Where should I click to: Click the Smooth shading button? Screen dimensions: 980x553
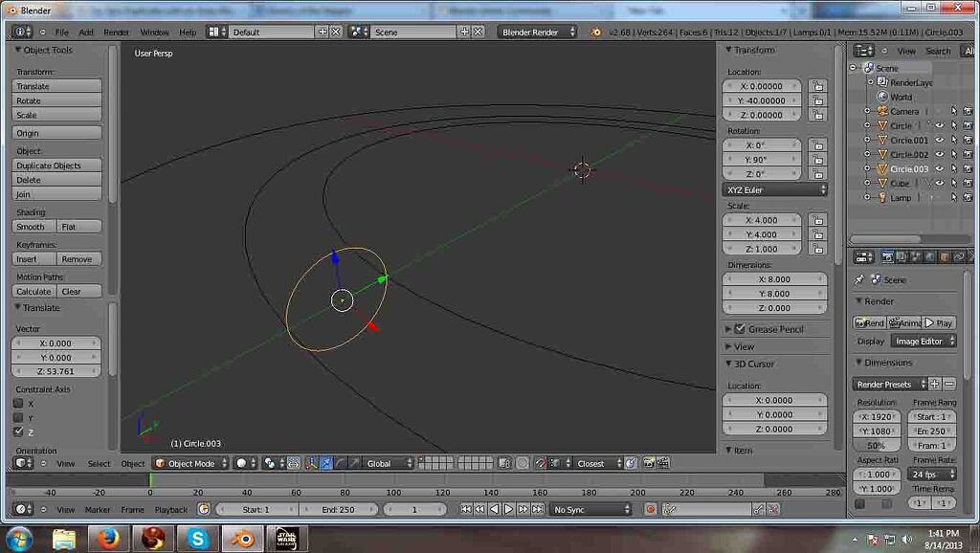click(33, 227)
